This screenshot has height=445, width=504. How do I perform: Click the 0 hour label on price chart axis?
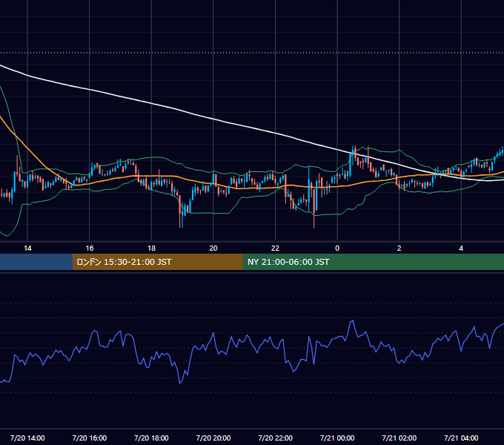(x=337, y=248)
